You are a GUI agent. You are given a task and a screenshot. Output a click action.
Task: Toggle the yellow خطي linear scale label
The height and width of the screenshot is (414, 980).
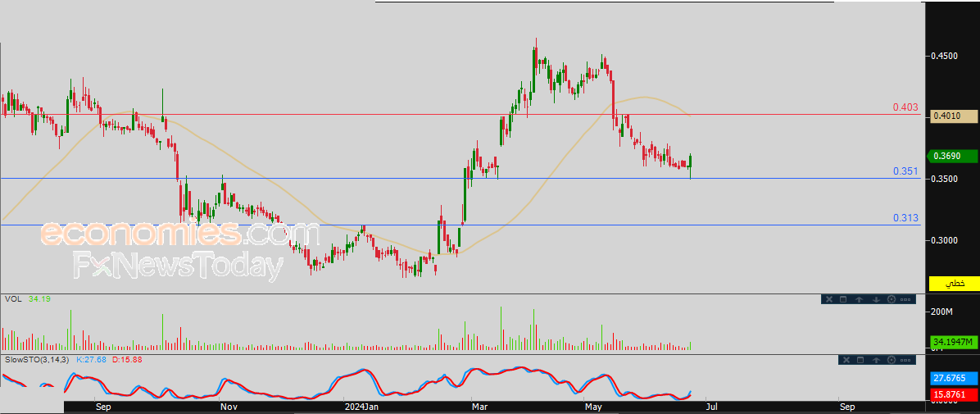click(955, 283)
